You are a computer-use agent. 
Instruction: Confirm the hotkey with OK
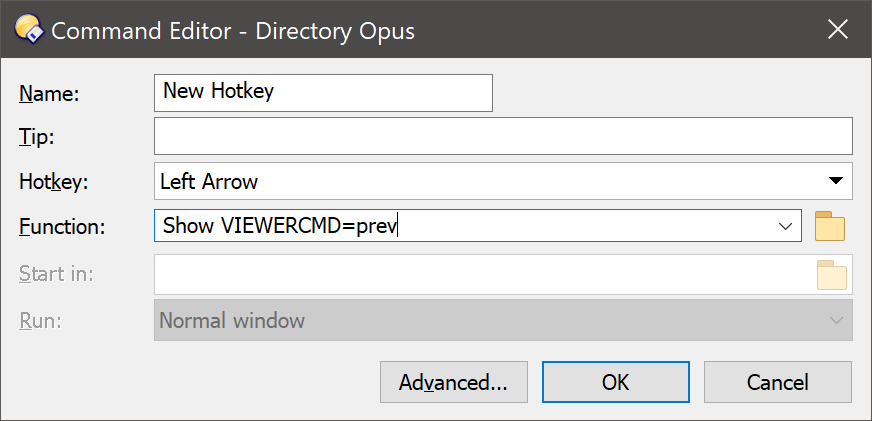tap(616, 382)
